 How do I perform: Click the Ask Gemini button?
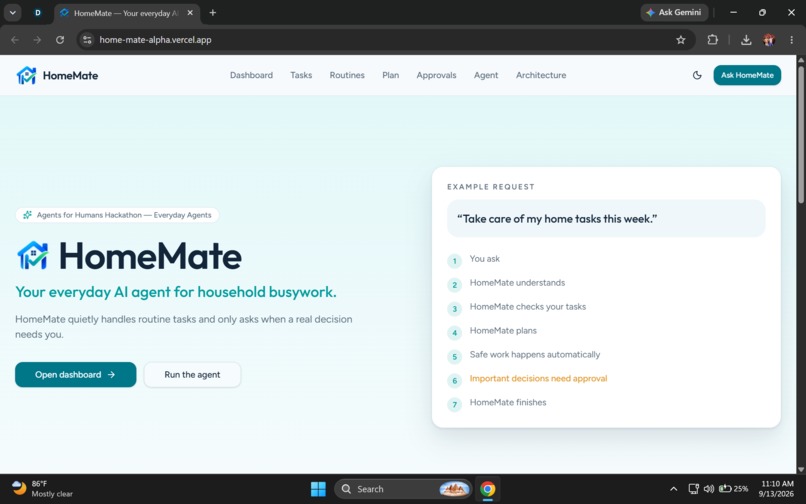click(x=674, y=12)
